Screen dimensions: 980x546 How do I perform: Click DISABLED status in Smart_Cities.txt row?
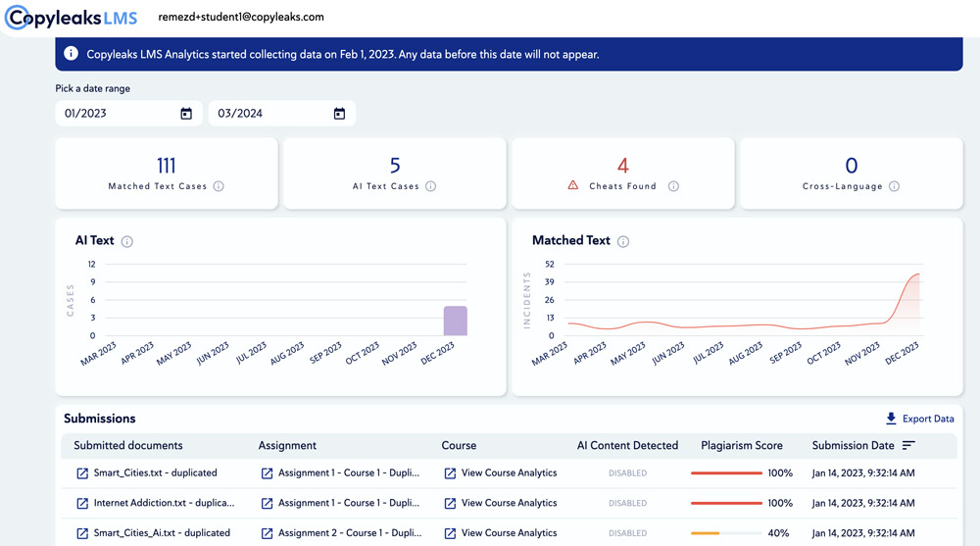pyautogui.click(x=627, y=473)
